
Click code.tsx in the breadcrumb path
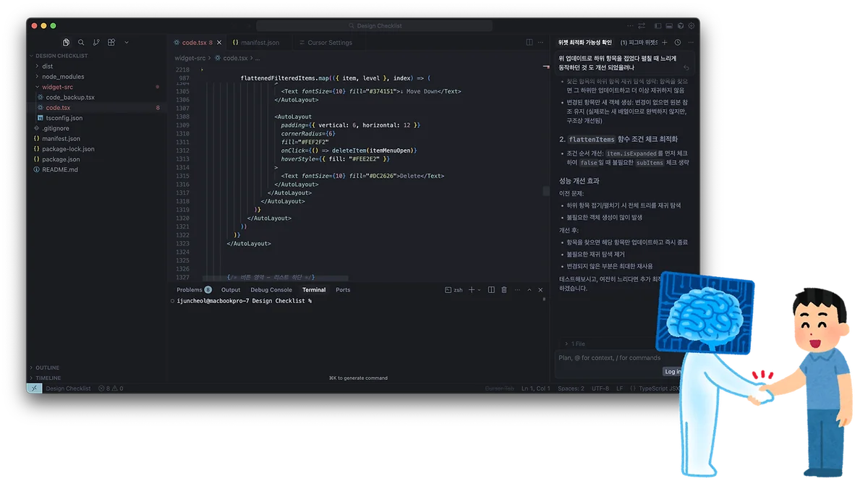(x=231, y=58)
